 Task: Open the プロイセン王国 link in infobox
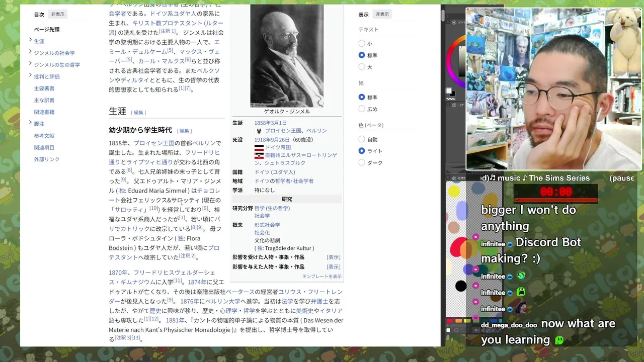[x=283, y=131]
